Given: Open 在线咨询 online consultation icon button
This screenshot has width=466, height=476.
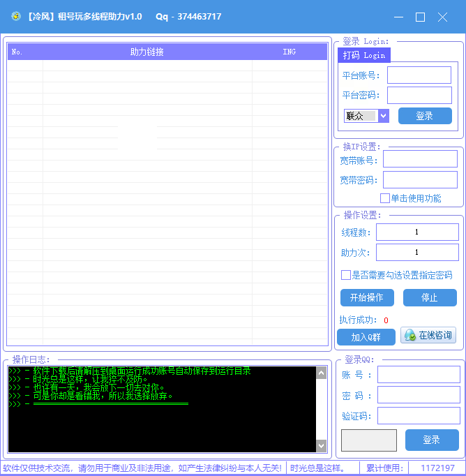Looking at the screenshot, I should click(x=428, y=335).
